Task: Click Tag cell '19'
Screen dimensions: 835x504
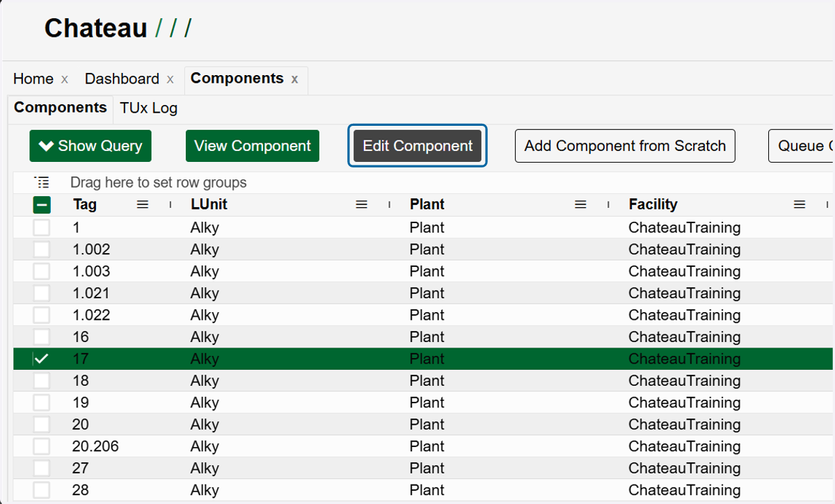Action: tap(81, 403)
